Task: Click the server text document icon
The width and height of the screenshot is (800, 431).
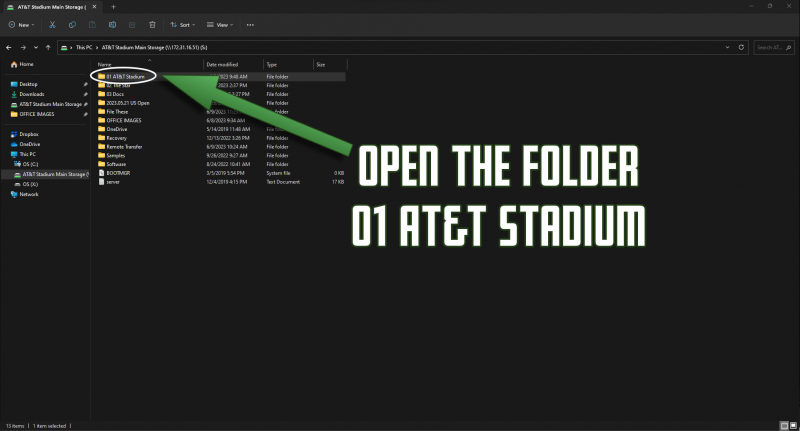Action: [x=101, y=182]
